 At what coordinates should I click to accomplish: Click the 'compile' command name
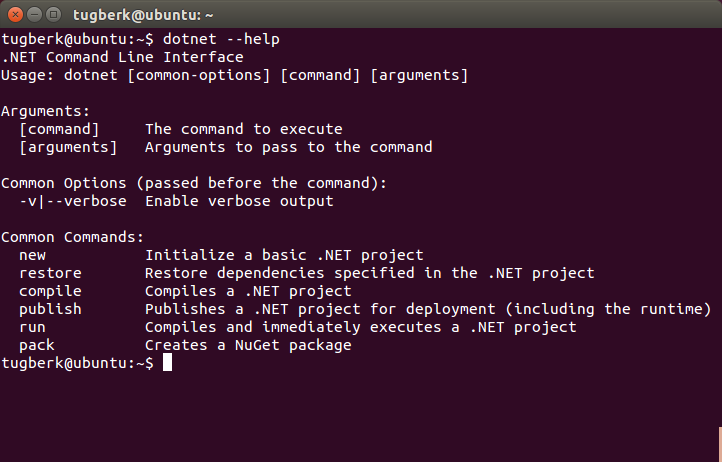[50, 292]
